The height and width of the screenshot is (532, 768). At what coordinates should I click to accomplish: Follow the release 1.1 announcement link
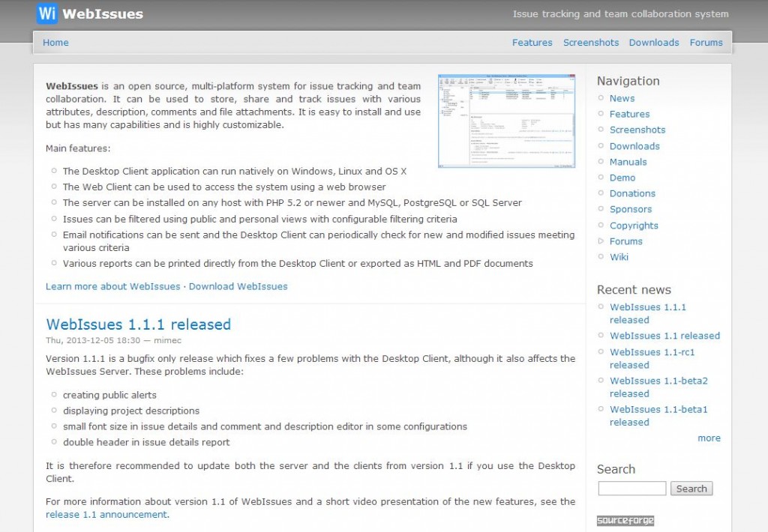[x=106, y=514]
